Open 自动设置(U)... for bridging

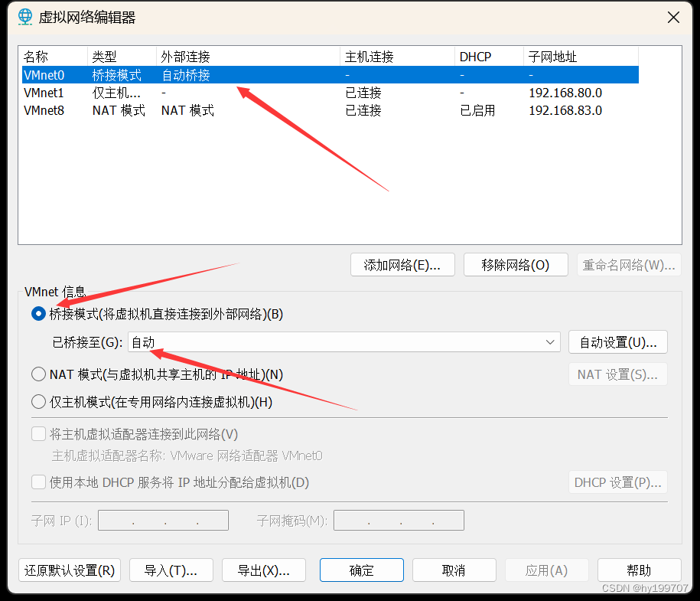point(618,342)
